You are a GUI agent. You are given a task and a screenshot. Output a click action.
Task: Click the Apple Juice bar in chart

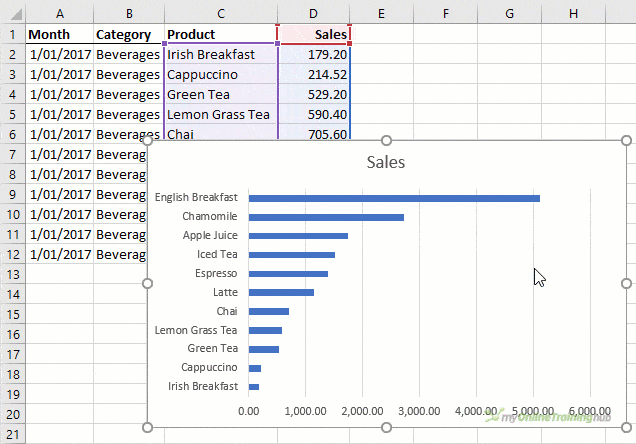[299, 236]
